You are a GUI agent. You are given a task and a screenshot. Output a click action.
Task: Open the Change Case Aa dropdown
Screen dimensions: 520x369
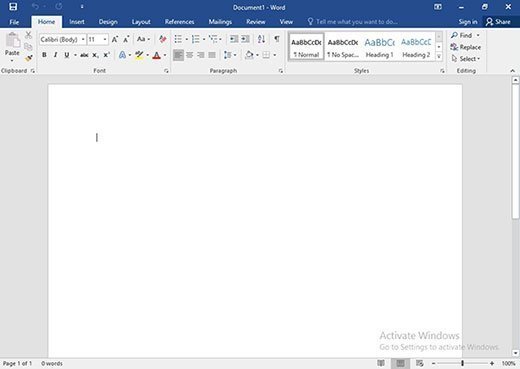[x=143, y=39]
